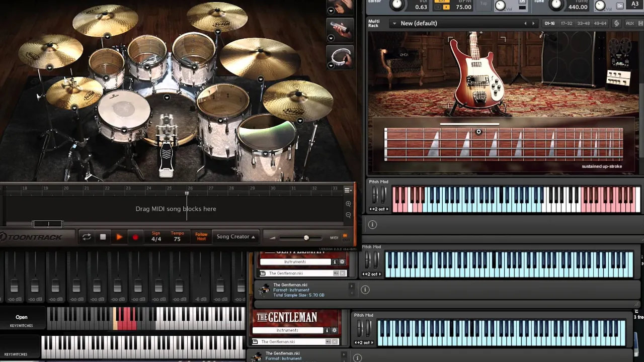Open the first Gentleman info 'i' button
644x362 pixels.
coord(335,262)
